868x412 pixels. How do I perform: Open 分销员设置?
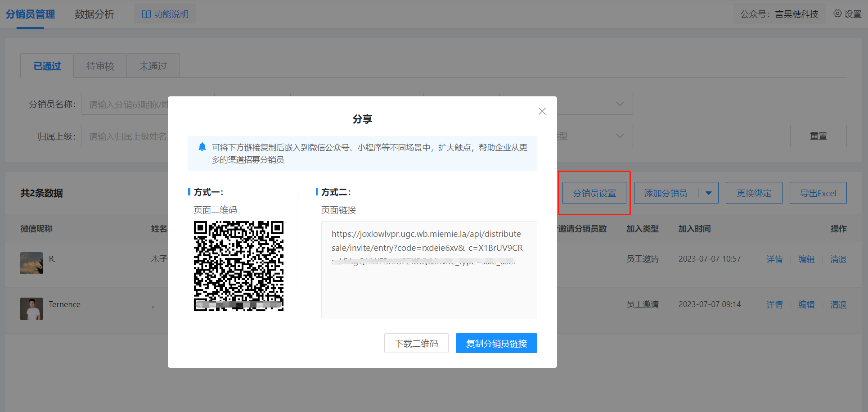coord(594,193)
